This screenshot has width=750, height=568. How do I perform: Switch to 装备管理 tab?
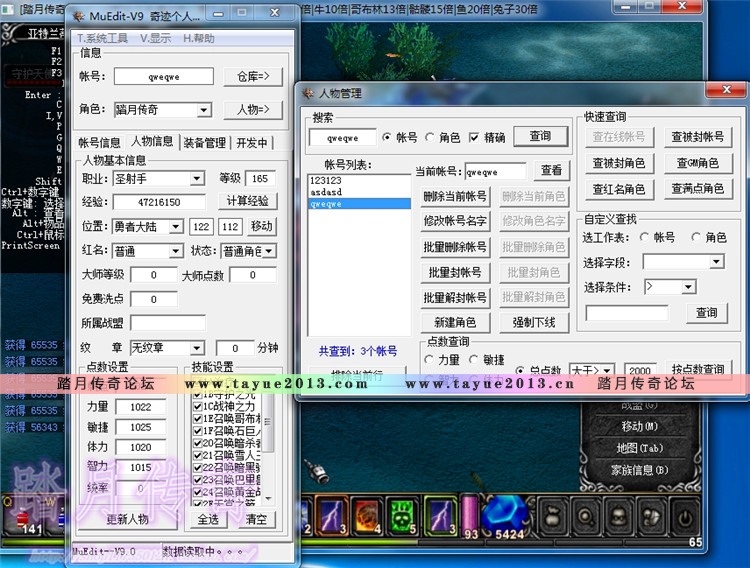(x=205, y=143)
